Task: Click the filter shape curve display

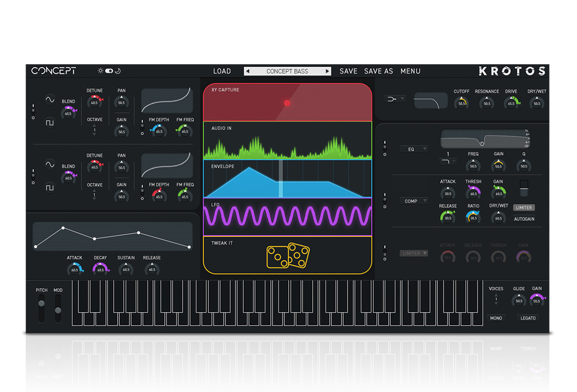Action: point(430,100)
